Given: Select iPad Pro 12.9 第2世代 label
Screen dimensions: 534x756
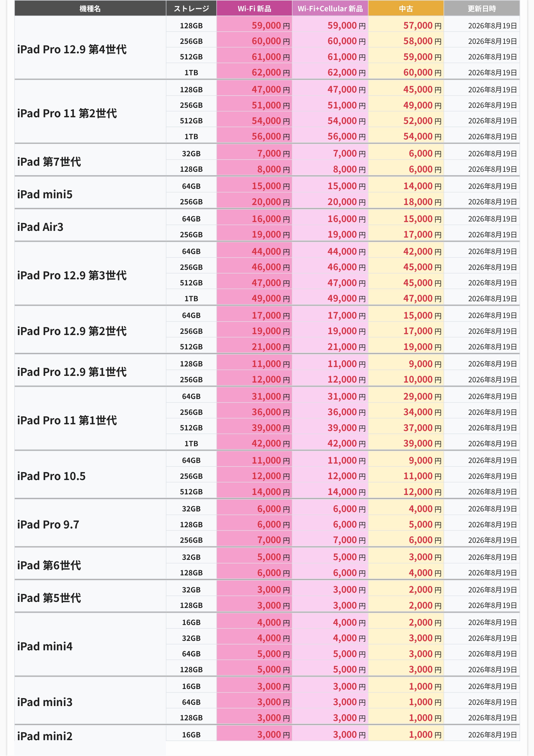Looking at the screenshot, I should click(72, 330).
